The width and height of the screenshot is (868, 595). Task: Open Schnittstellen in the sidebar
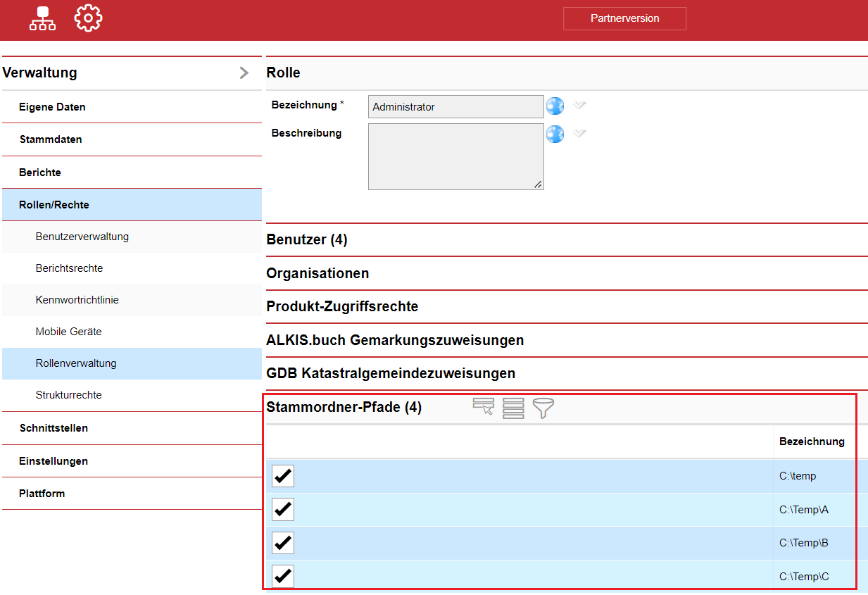132,428
